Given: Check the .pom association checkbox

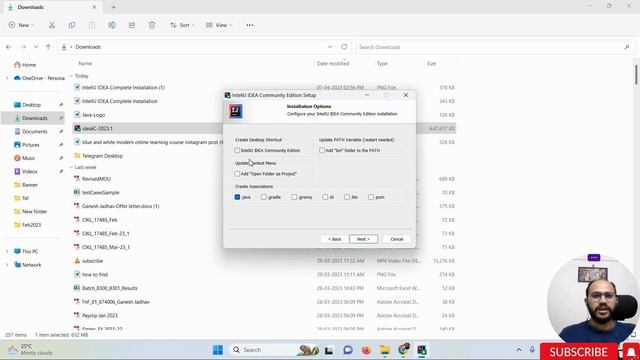Looking at the screenshot, I should pyautogui.click(x=371, y=197).
